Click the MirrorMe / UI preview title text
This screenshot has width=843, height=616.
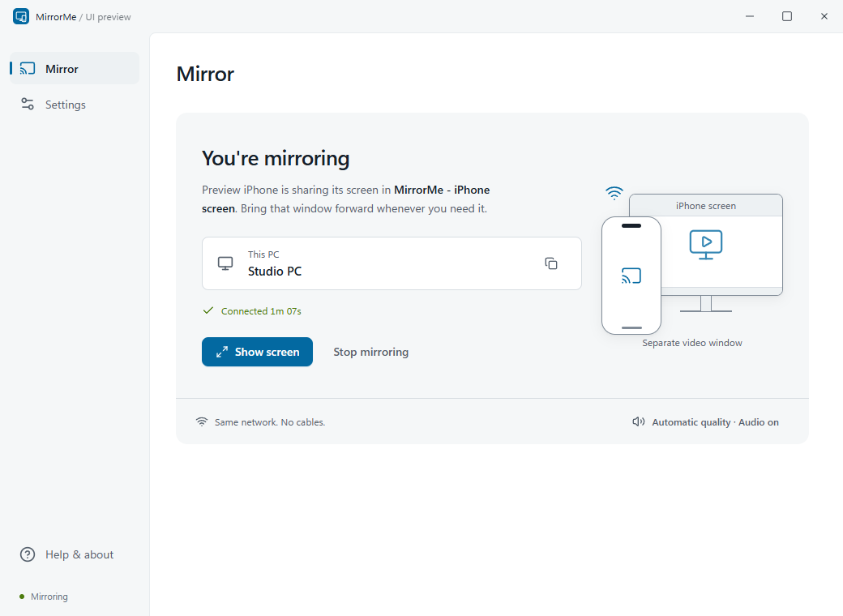point(83,17)
